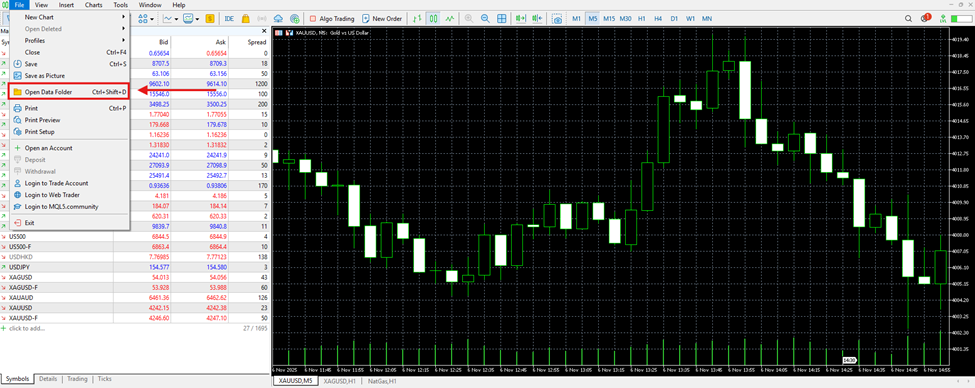Image resolution: width=975 pixels, height=388 pixels.
Task: Switch to the Ticks tab
Action: tap(104, 379)
